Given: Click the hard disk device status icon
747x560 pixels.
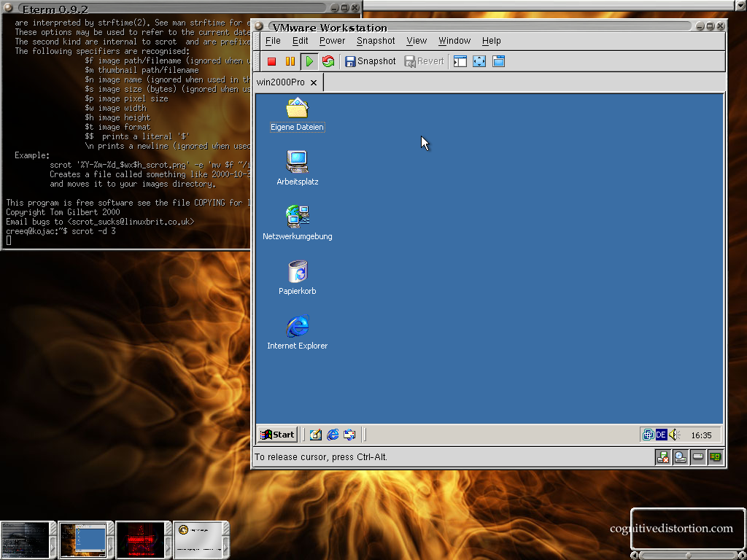Looking at the screenshot, I should 698,457.
